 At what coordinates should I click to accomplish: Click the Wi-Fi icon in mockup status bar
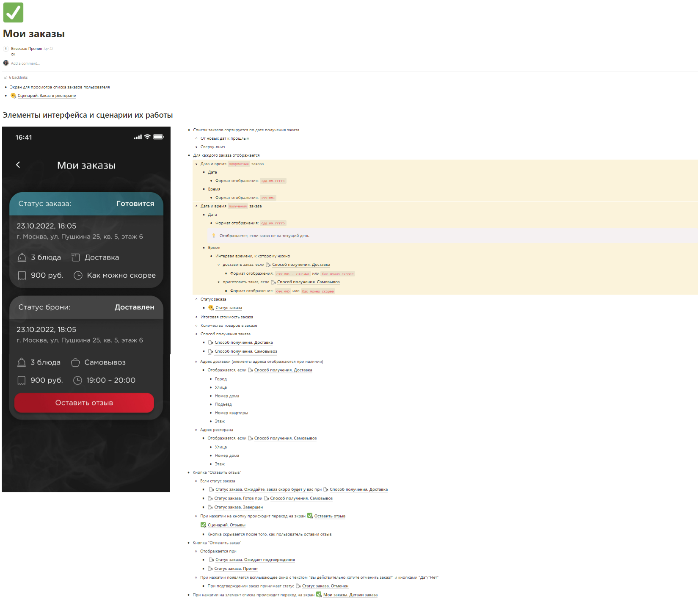147,137
